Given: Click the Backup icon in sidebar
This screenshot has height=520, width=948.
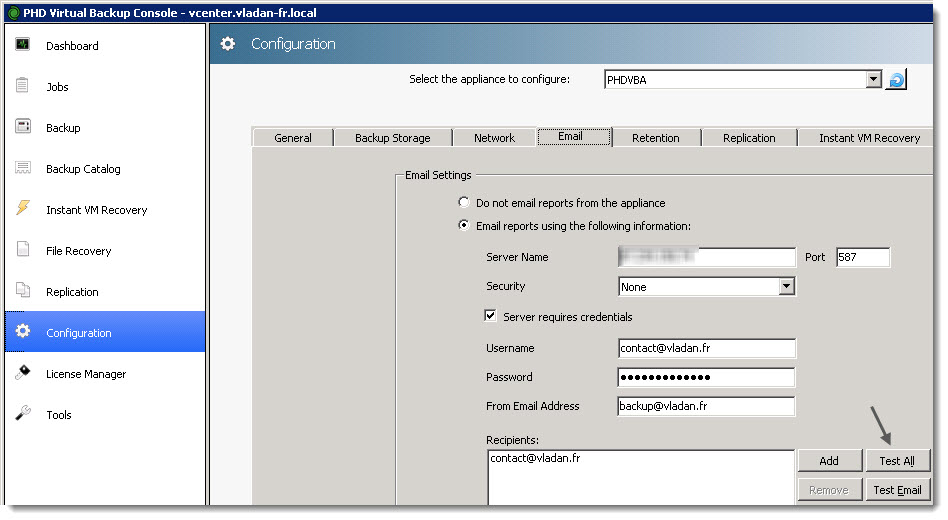Looking at the screenshot, I should (23, 126).
